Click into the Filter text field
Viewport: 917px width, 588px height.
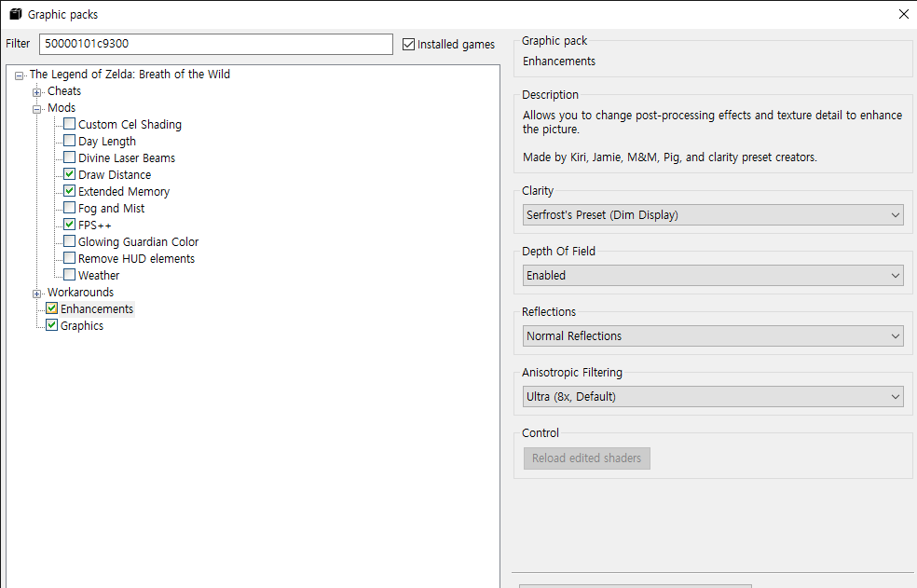(x=216, y=44)
